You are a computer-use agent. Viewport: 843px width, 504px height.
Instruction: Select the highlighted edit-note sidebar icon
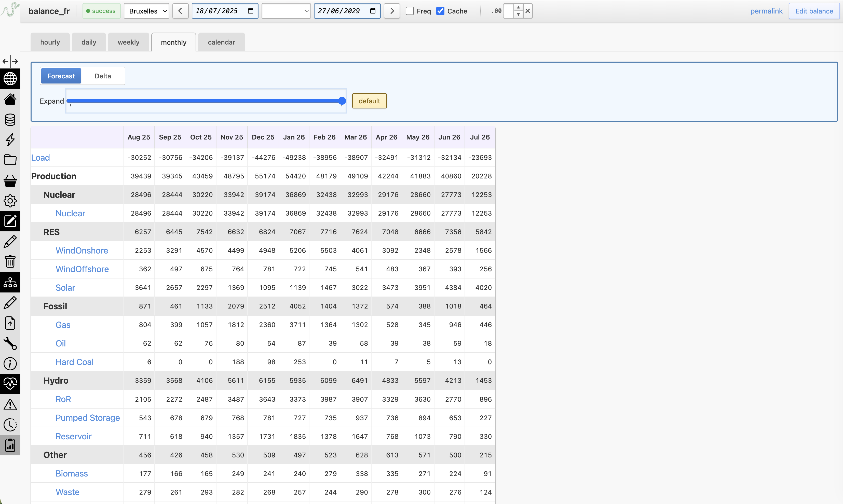tap(10, 221)
